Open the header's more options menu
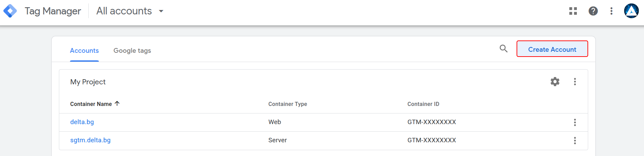The height and width of the screenshot is (156, 644). click(611, 11)
